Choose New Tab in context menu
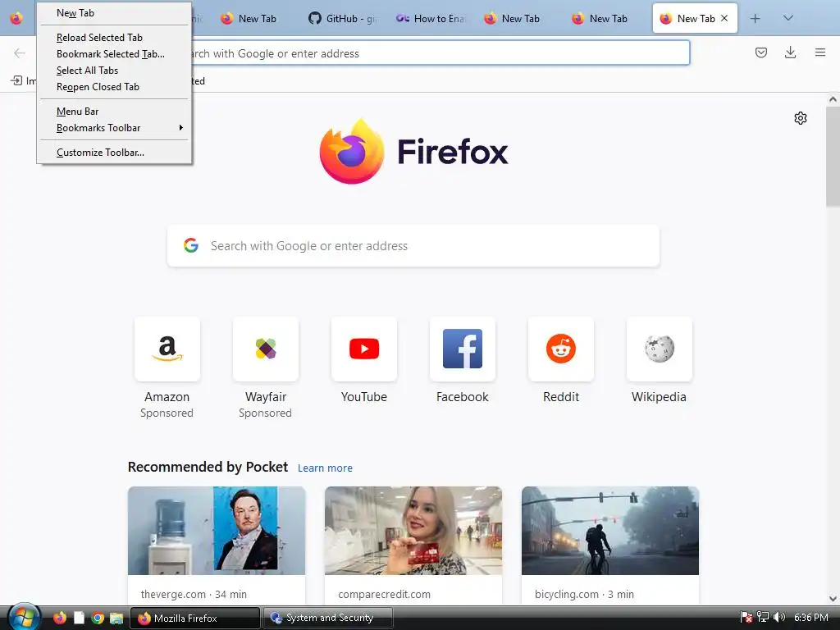 (114, 13)
